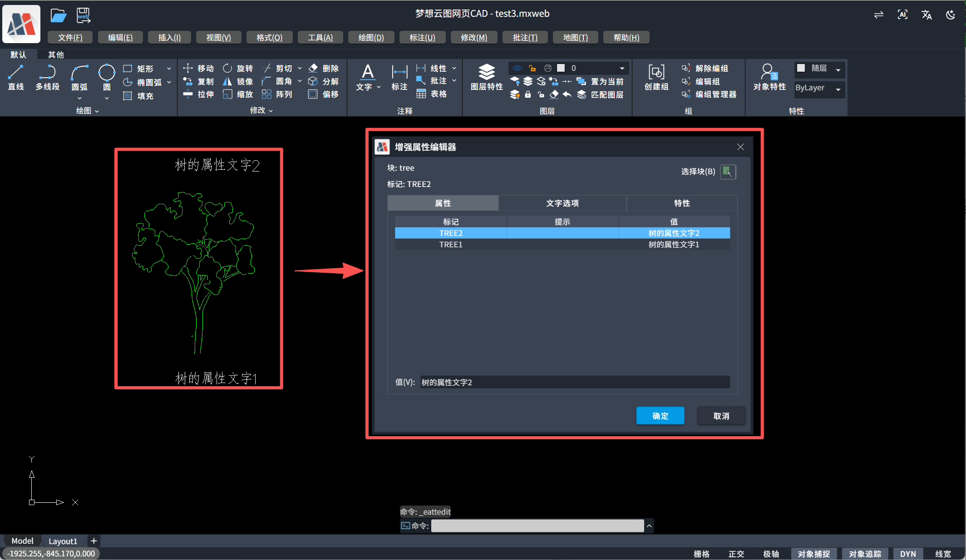This screenshot has height=560, width=966.
Task: Click the 值(V) value input field
Action: [x=575, y=382]
